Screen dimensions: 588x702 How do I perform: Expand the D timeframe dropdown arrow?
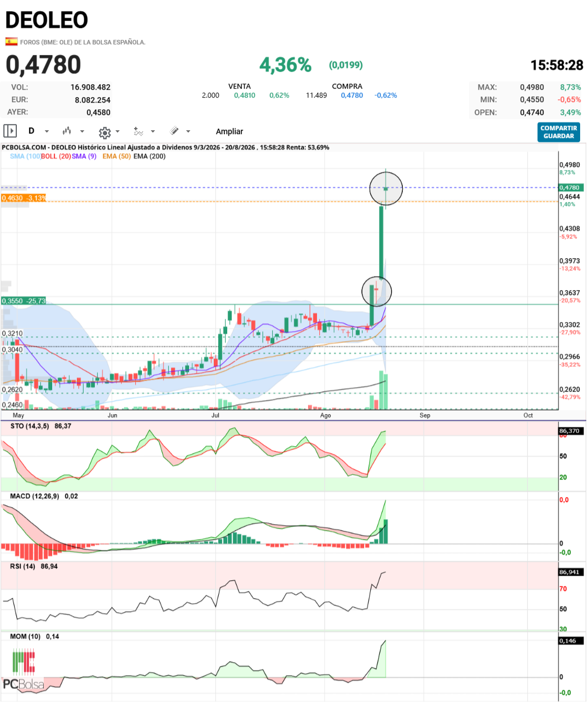coord(47,132)
